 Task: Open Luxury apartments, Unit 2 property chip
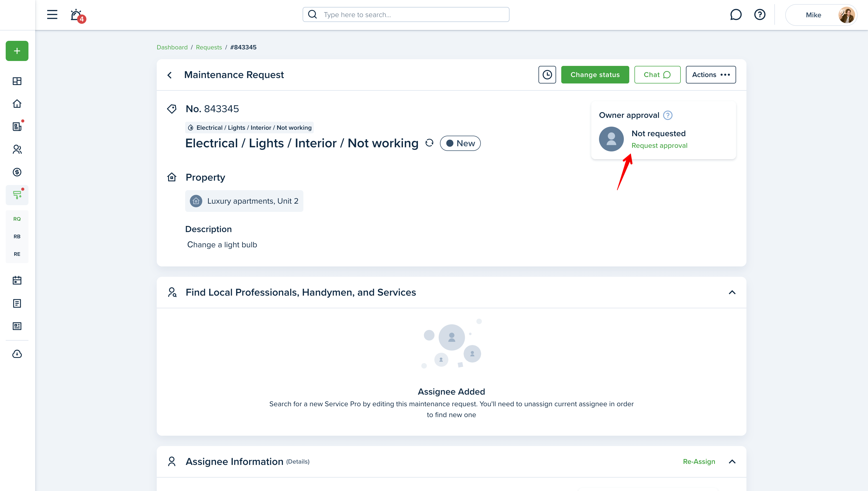pyautogui.click(x=244, y=201)
